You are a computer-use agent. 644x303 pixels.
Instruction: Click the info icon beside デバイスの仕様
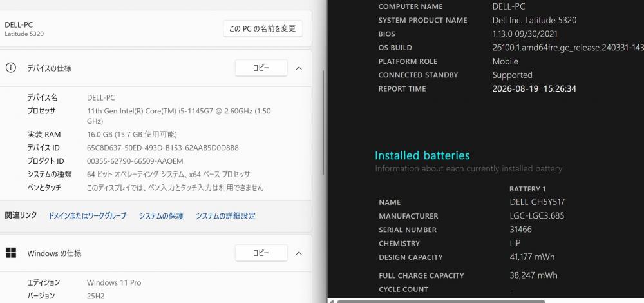tap(11, 68)
